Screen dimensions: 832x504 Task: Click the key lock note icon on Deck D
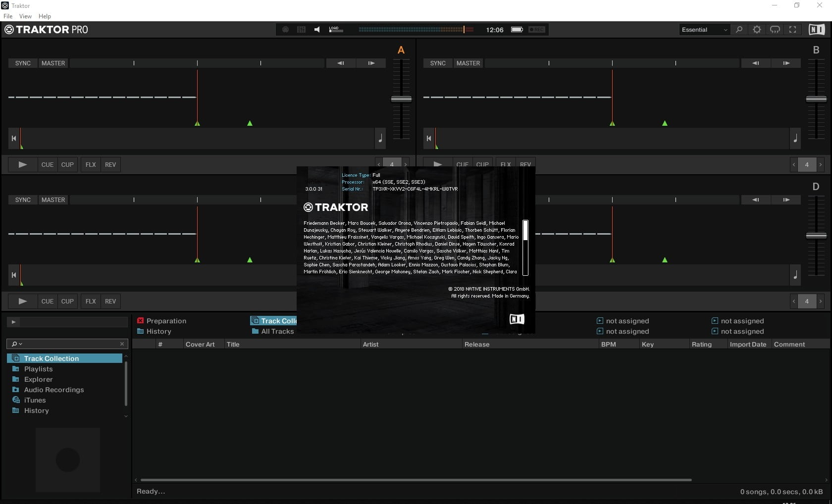click(795, 275)
